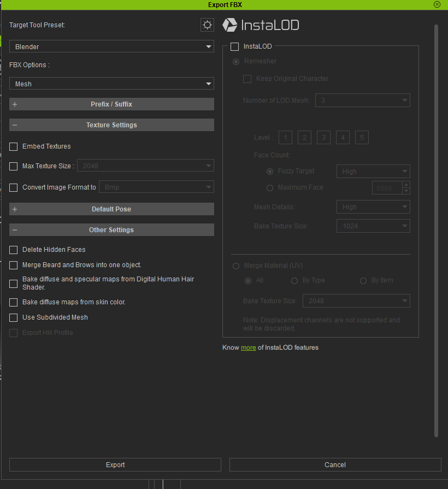Check Use Subdivided Mesh
The image size is (448, 489).
pos(14,317)
